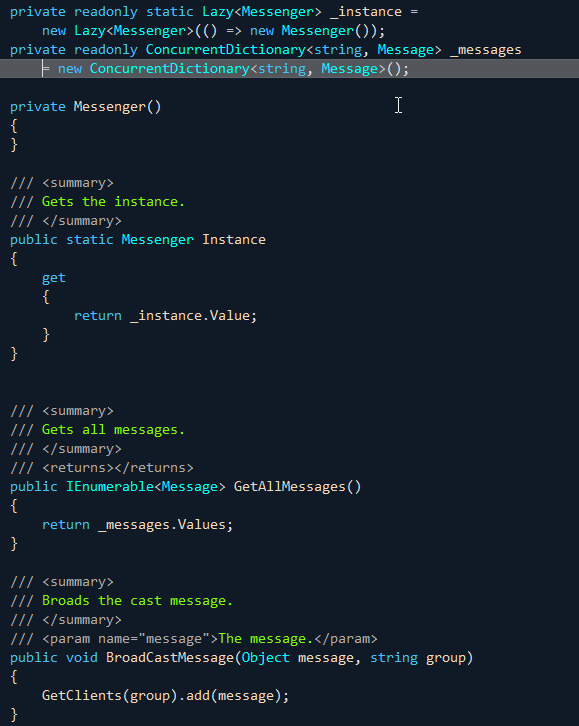
Task: Click the BroadCastMessage method name
Action: (170, 657)
